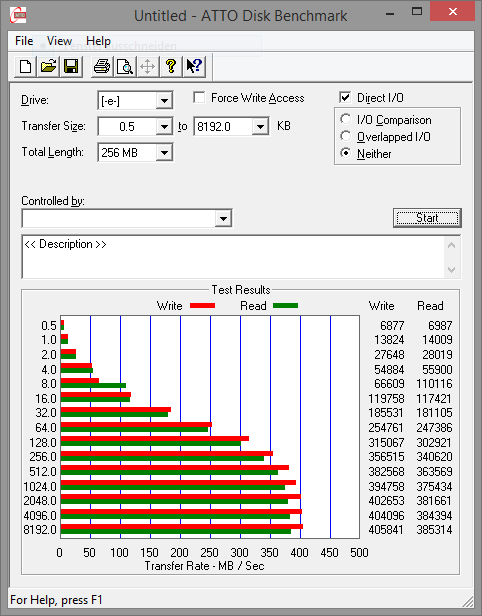Click read value 385314
The height and width of the screenshot is (616, 482).
[x=434, y=530]
